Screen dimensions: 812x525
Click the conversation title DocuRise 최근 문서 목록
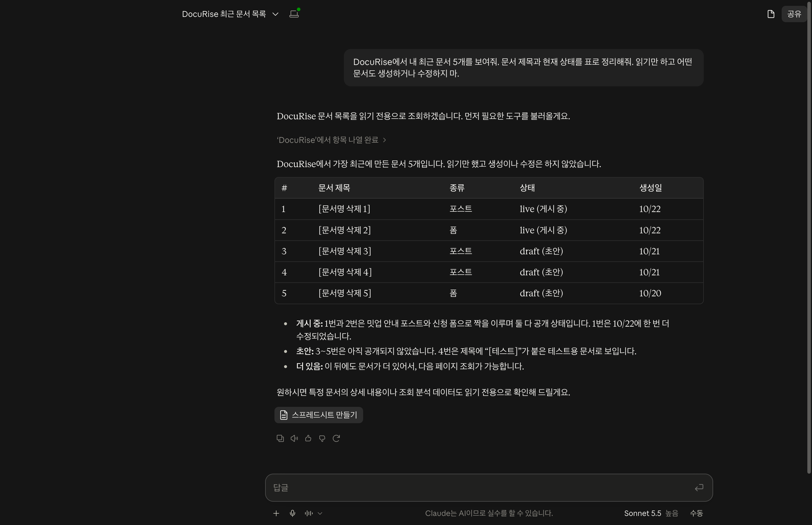coord(224,14)
